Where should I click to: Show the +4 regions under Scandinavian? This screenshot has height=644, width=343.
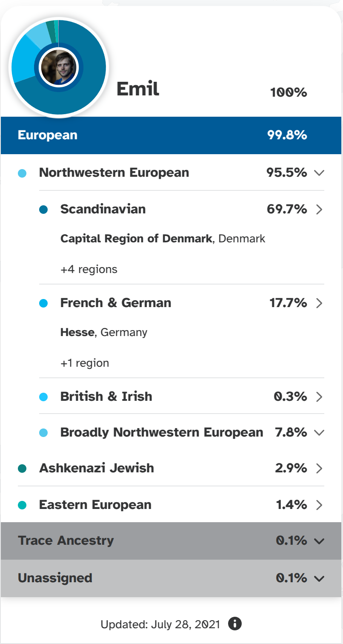click(x=89, y=269)
